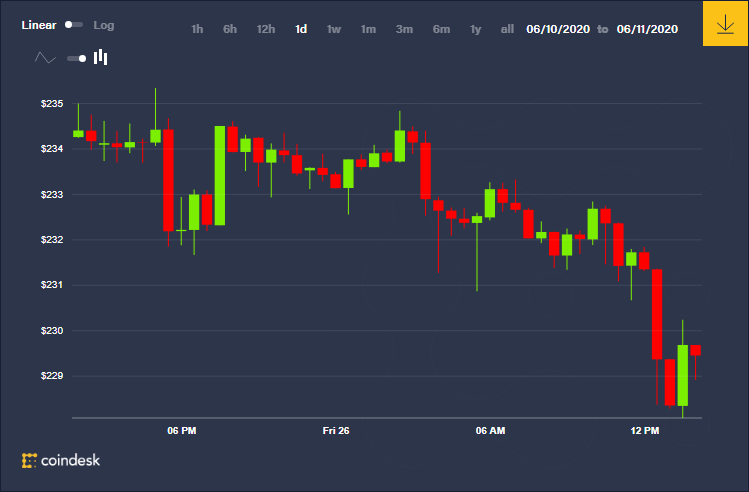The height and width of the screenshot is (492, 749).
Task: Select the 6h time range
Action: pyautogui.click(x=230, y=29)
